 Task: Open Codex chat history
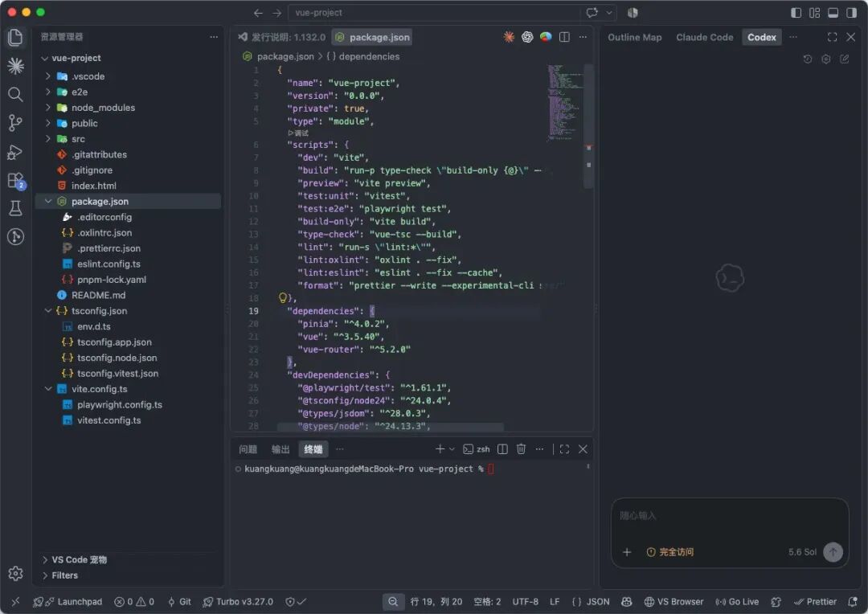click(808, 59)
